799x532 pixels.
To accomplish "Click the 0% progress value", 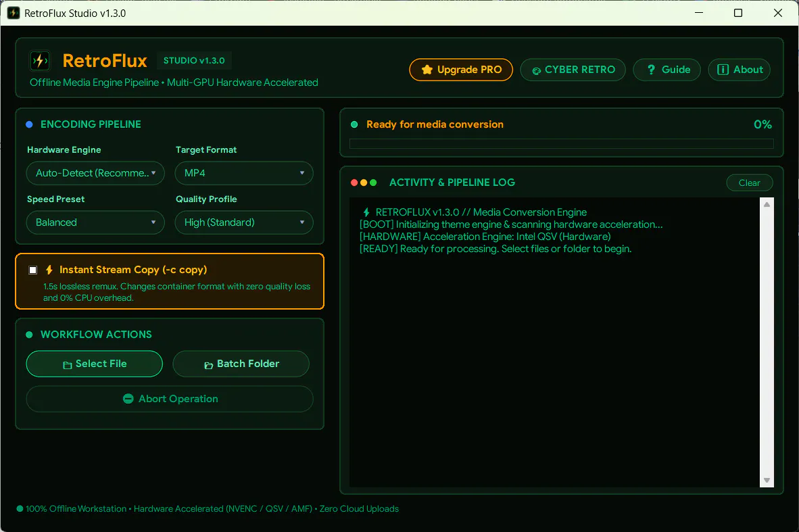I will 762,124.
